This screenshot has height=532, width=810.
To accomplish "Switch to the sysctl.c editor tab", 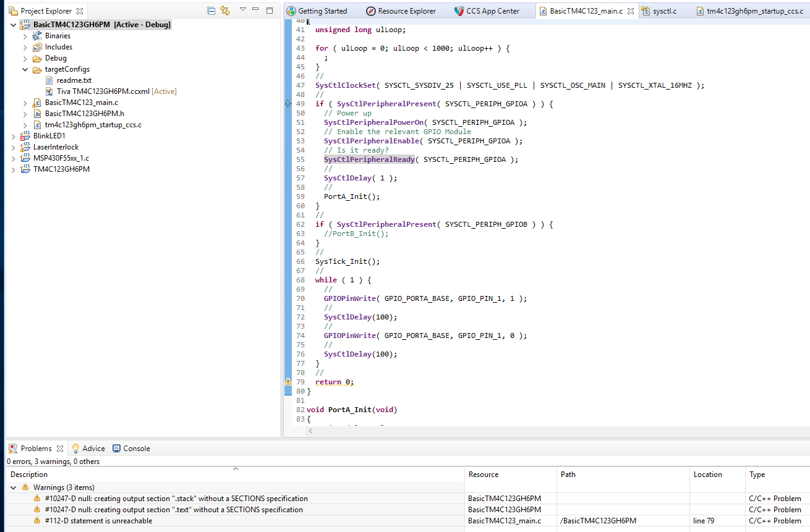I will (664, 11).
